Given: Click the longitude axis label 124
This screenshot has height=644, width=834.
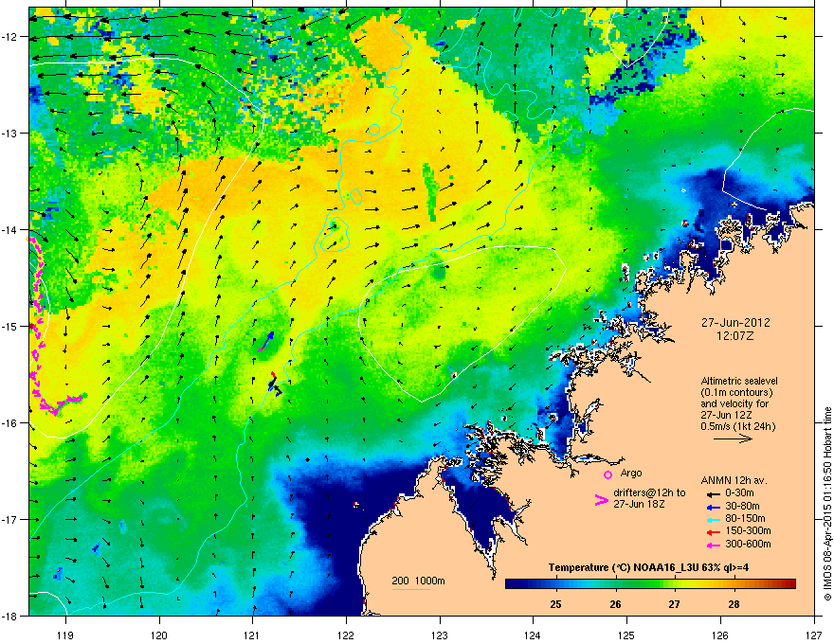Looking at the screenshot, I should pos(533,635).
